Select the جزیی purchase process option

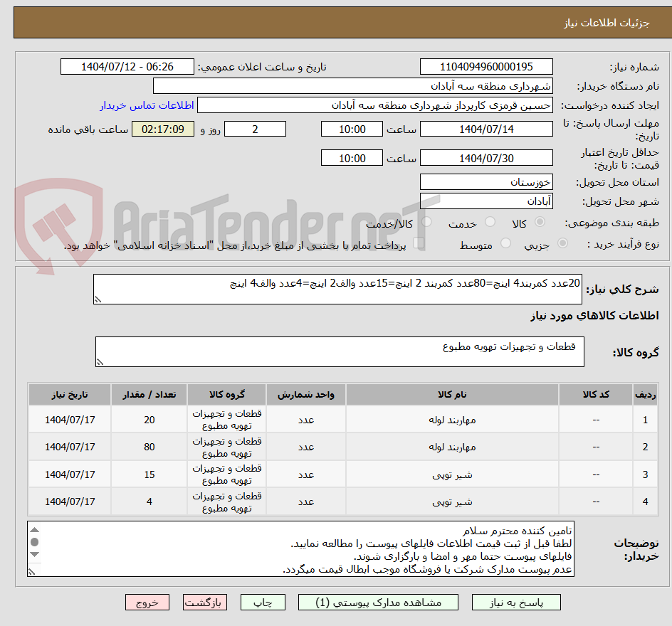562,243
